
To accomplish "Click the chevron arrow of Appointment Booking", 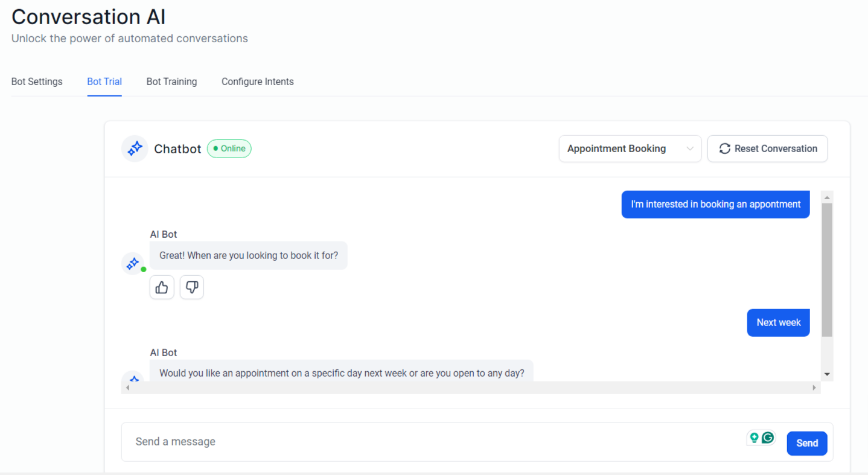I will pyautogui.click(x=690, y=149).
